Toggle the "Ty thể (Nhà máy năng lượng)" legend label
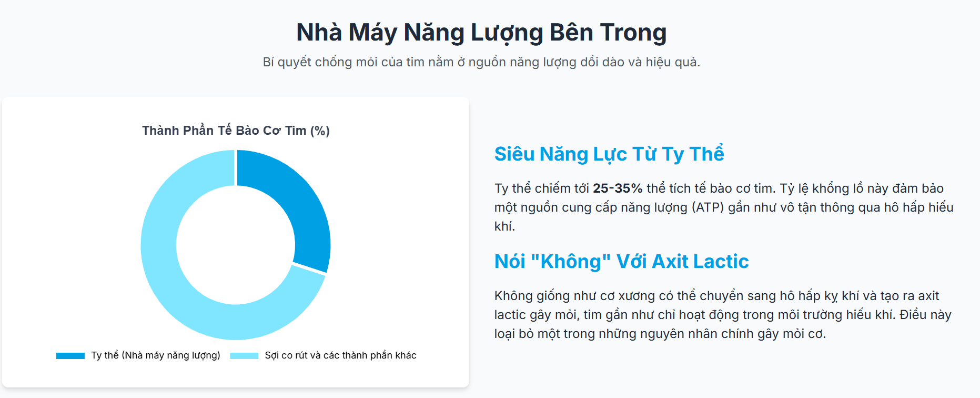 coord(156,355)
